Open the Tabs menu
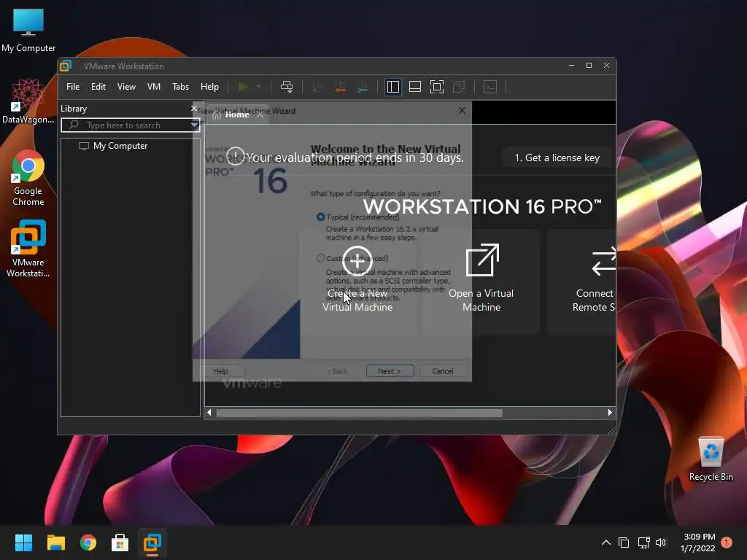 tap(181, 87)
